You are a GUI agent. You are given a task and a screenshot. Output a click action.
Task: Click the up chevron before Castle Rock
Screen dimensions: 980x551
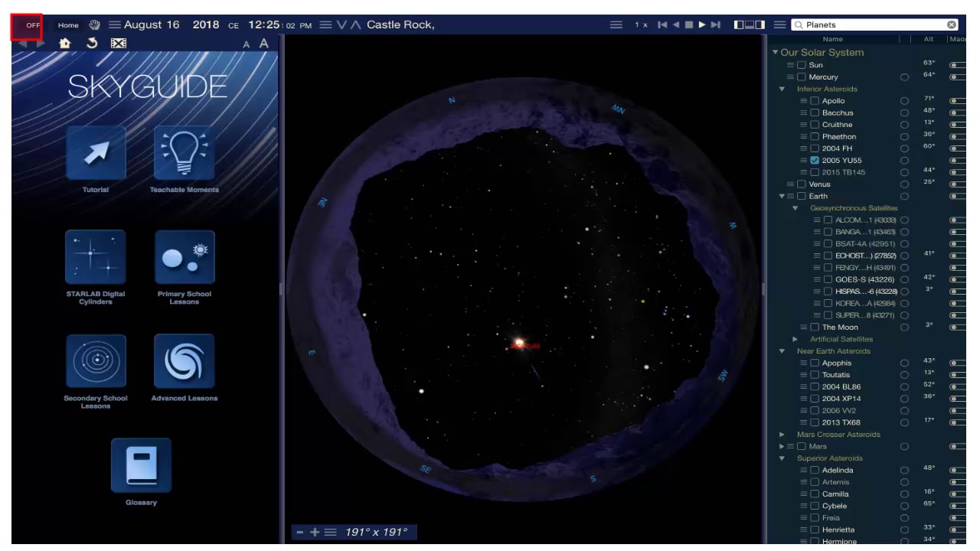coord(355,24)
